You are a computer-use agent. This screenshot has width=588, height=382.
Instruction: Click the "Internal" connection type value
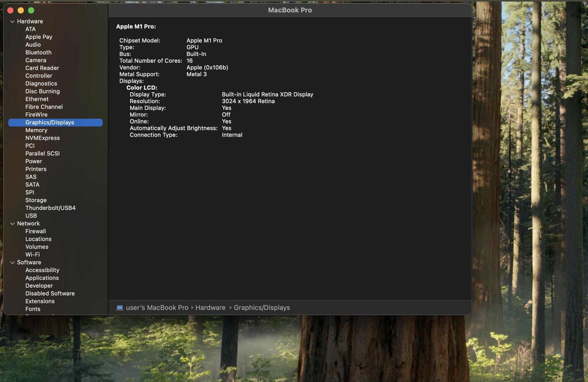(x=232, y=135)
